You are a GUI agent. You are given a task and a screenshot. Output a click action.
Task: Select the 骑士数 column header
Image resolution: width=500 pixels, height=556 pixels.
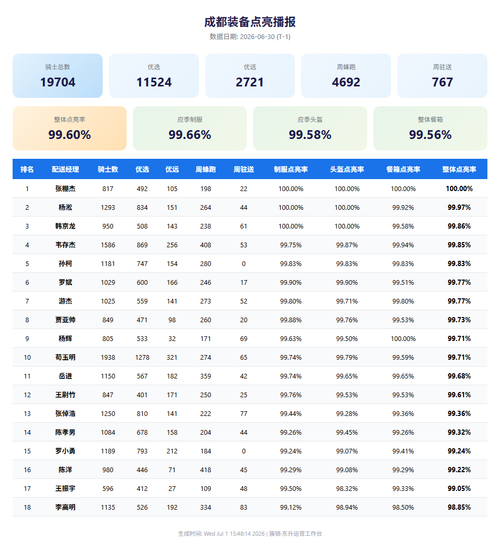108,169
